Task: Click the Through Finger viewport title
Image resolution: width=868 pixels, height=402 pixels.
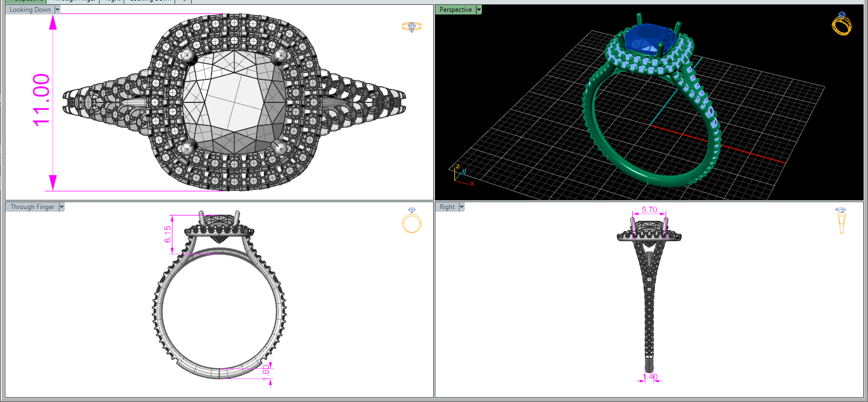Action: 32,207
